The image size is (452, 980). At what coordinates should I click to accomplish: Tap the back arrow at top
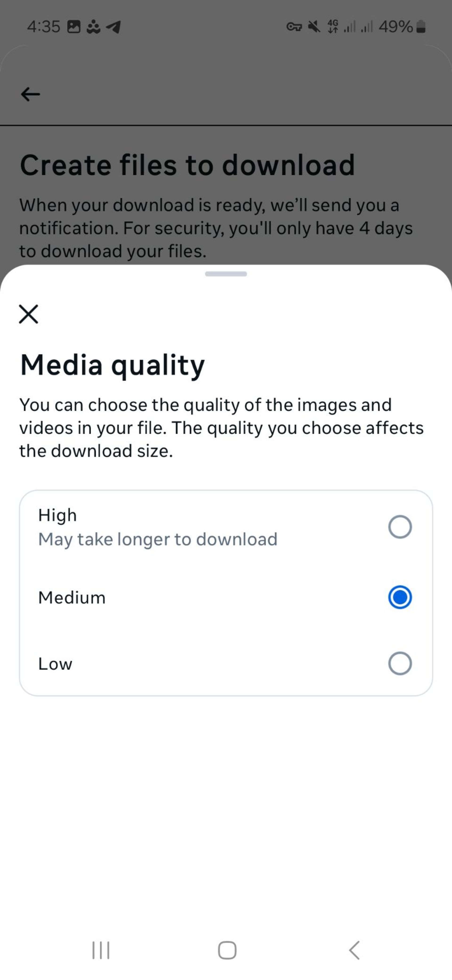30,94
